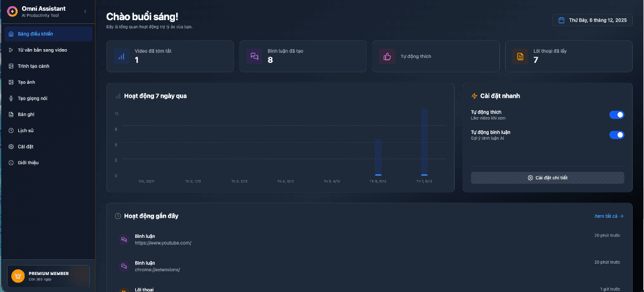Click the Video đã tóm tắt value 1
The width and height of the screenshot is (644, 292).
pos(136,60)
